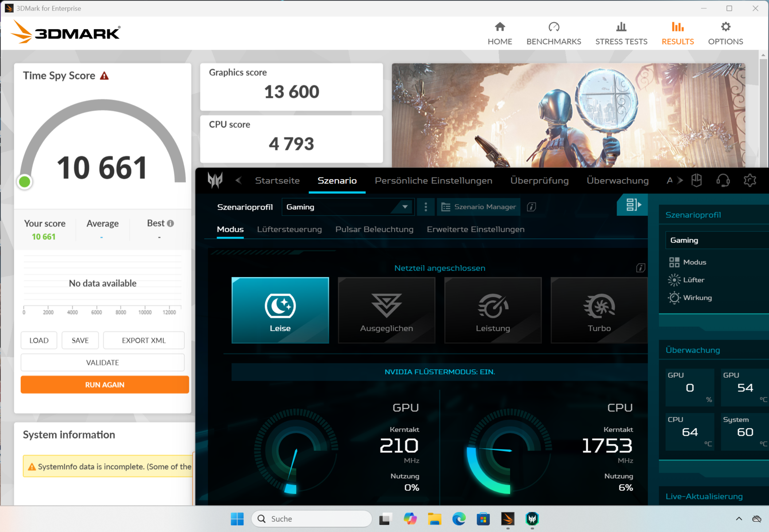Select the Leise mode
The height and width of the screenshot is (532, 769).
tap(280, 310)
